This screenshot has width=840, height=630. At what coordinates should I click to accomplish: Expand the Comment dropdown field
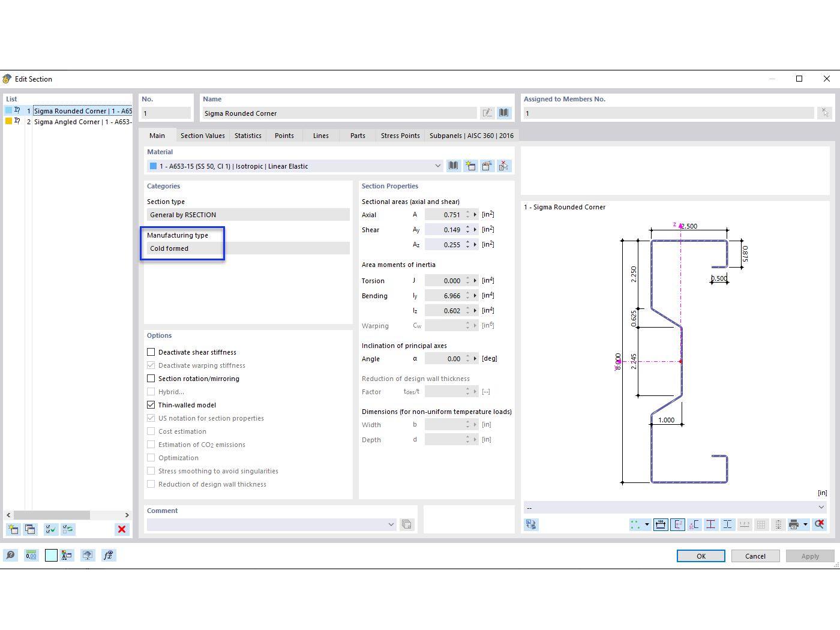(x=391, y=524)
